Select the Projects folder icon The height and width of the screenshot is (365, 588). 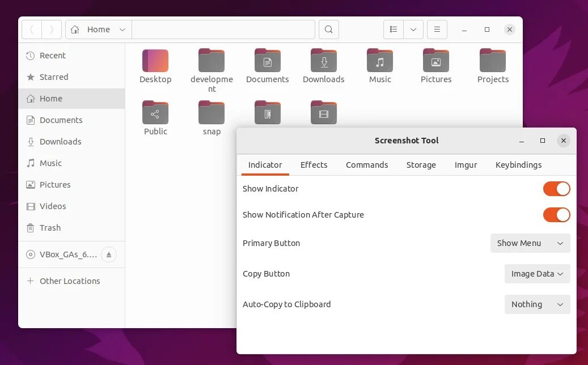pyautogui.click(x=493, y=60)
